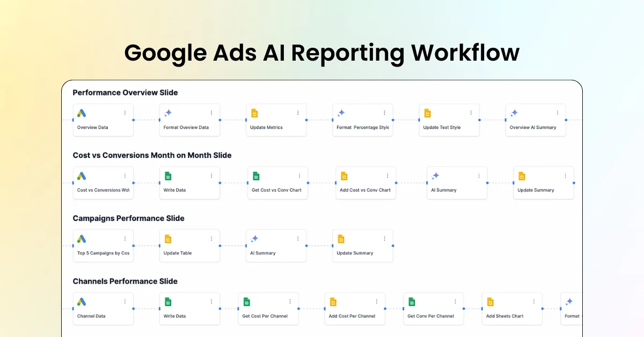Click the Slides icon on Add Cost Per Channel
644x337 pixels.
(333, 302)
